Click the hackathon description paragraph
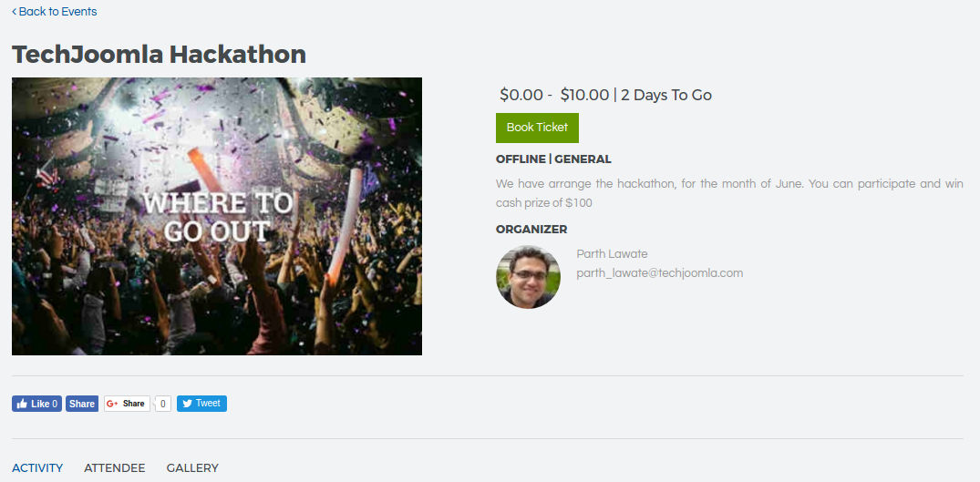Screen dimensions: 980x482 [x=729, y=193]
